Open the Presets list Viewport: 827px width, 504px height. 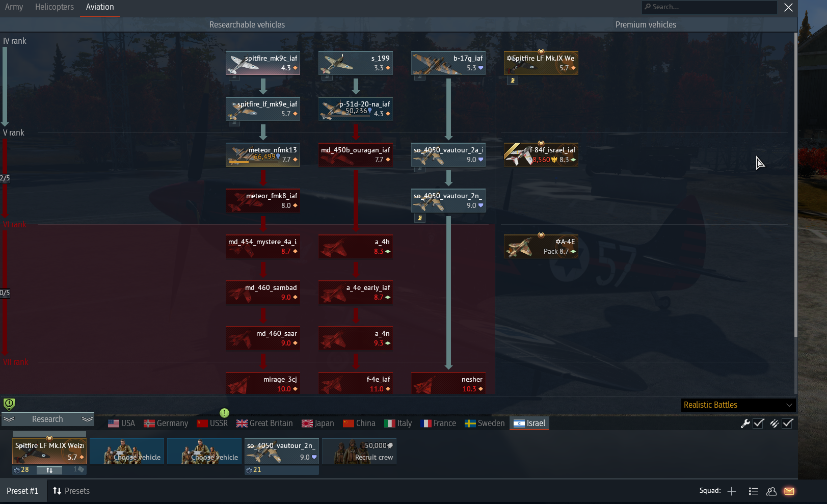click(71, 491)
